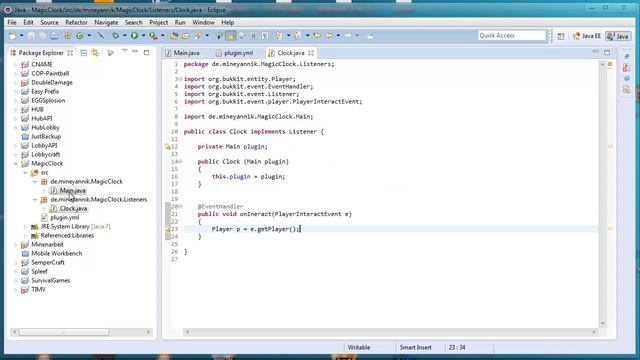Click the bottom icon in right trim bar
This screenshot has height=360, width=640.
627,90
